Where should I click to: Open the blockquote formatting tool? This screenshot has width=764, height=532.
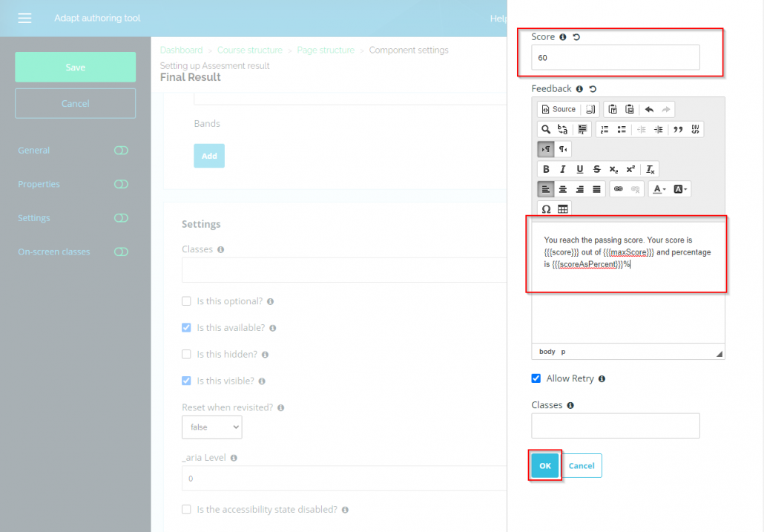tap(679, 129)
